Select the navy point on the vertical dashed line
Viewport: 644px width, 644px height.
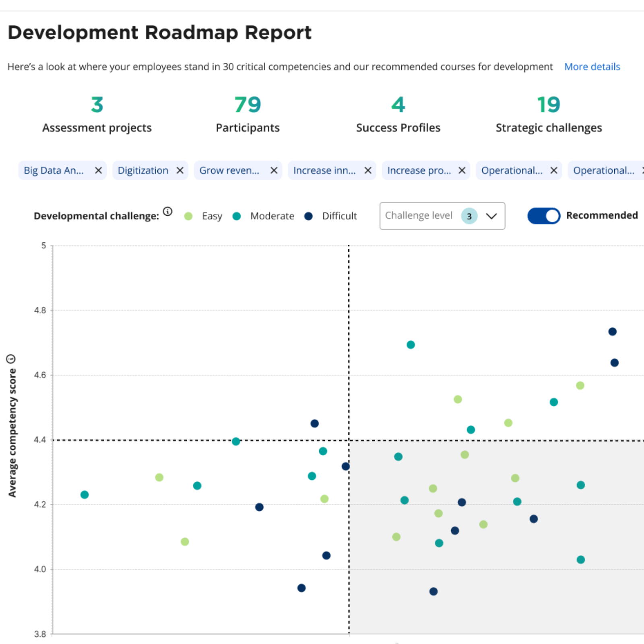pyautogui.click(x=346, y=466)
